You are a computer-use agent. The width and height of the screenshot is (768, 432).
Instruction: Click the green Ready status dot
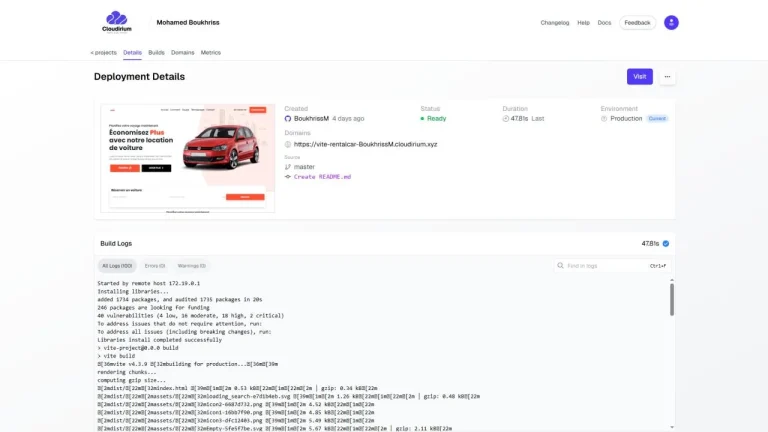click(x=422, y=119)
